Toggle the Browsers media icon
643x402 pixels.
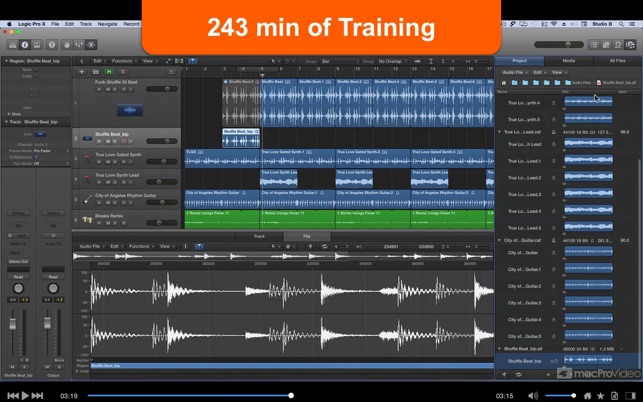coord(630,45)
